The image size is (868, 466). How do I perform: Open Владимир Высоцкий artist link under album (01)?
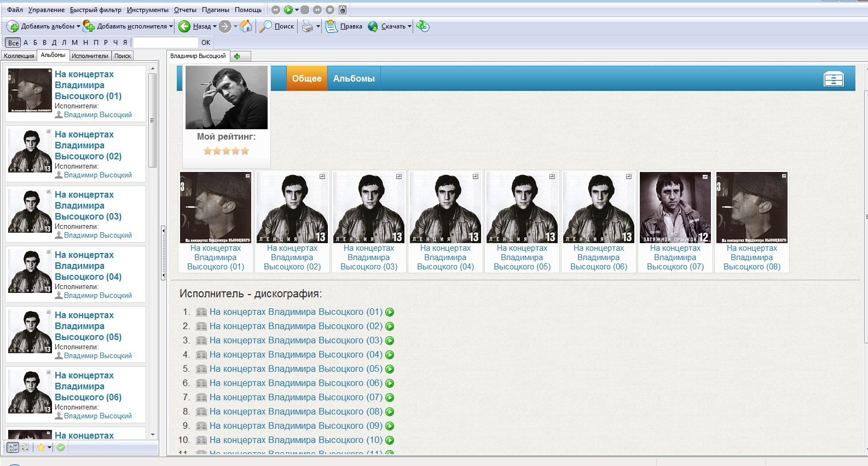[x=98, y=115]
